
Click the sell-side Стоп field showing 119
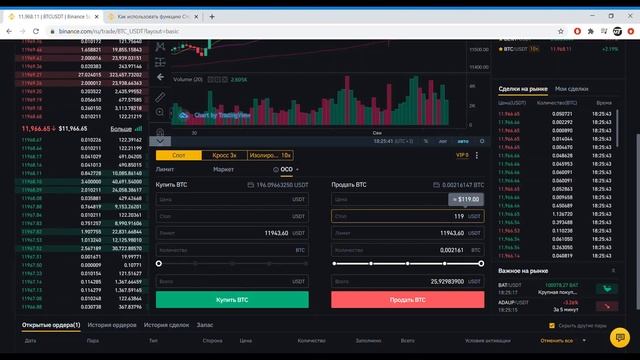click(408, 216)
